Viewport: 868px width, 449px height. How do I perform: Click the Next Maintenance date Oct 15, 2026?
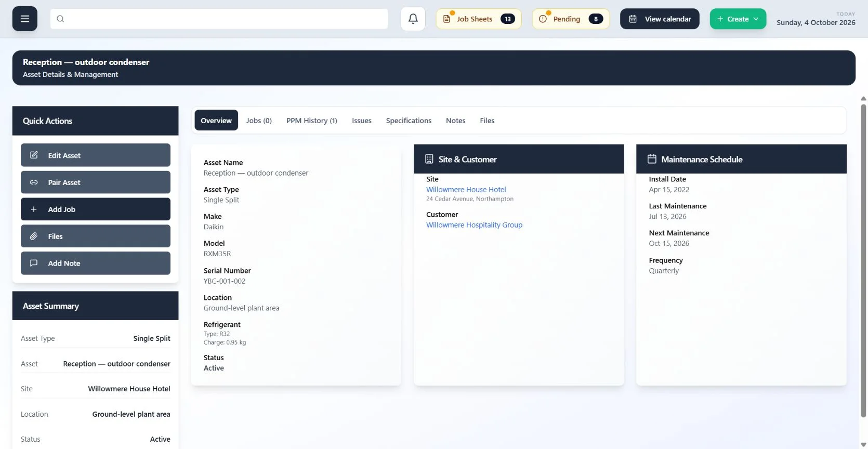[x=669, y=243]
